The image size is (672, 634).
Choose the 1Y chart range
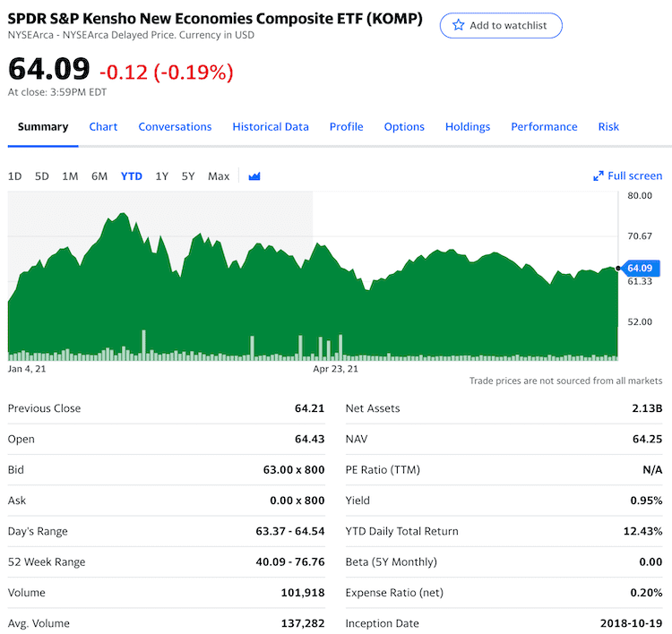[161, 176]
